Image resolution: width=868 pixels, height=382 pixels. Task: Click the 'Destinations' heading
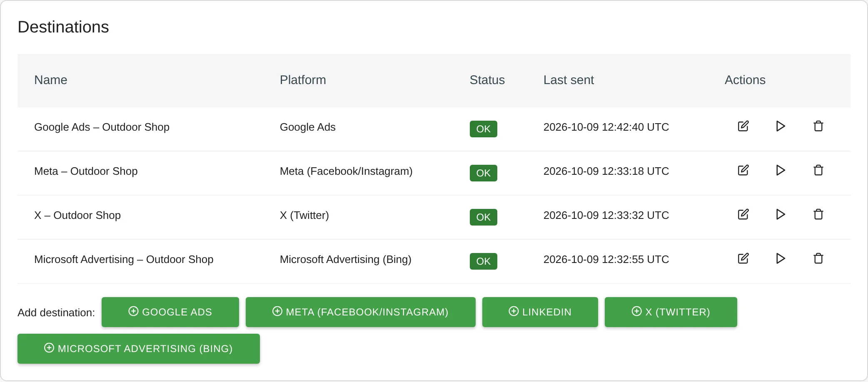click(63, 27)
